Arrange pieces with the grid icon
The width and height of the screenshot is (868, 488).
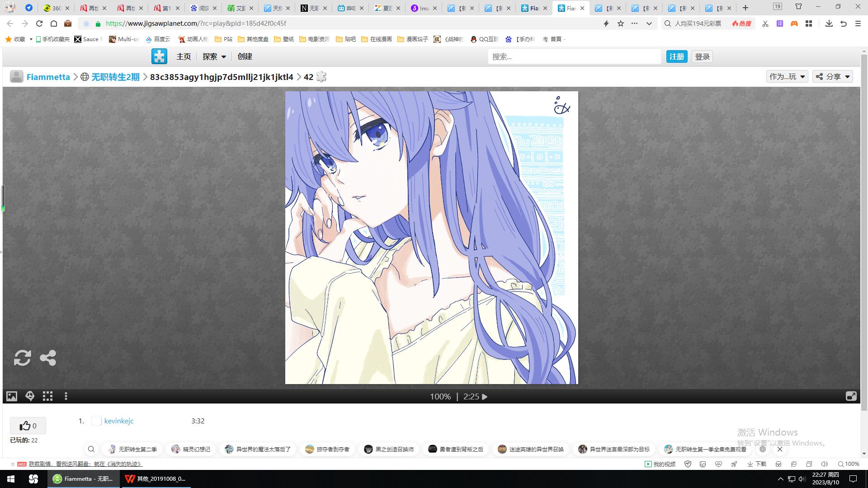point(47,396)
